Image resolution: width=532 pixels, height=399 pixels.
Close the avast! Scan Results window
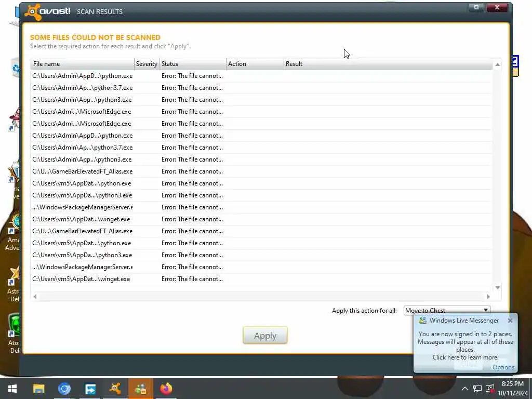pyautogui.click(x=497, y=7)
